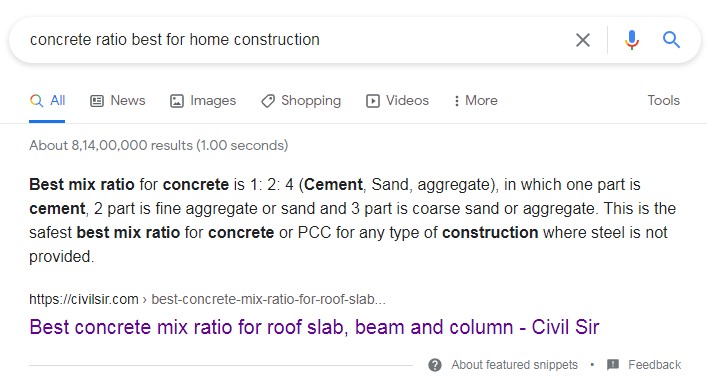This screenshot has height=380, width=707.
Task: Click the Videos play icon
Action: point(372,101)
